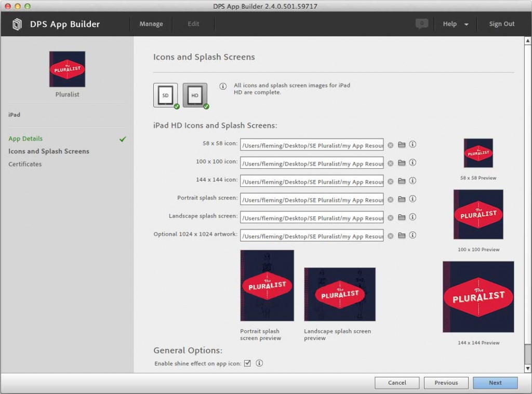Click the Optional 1024 x 1024 artwork field

(312, 235)
